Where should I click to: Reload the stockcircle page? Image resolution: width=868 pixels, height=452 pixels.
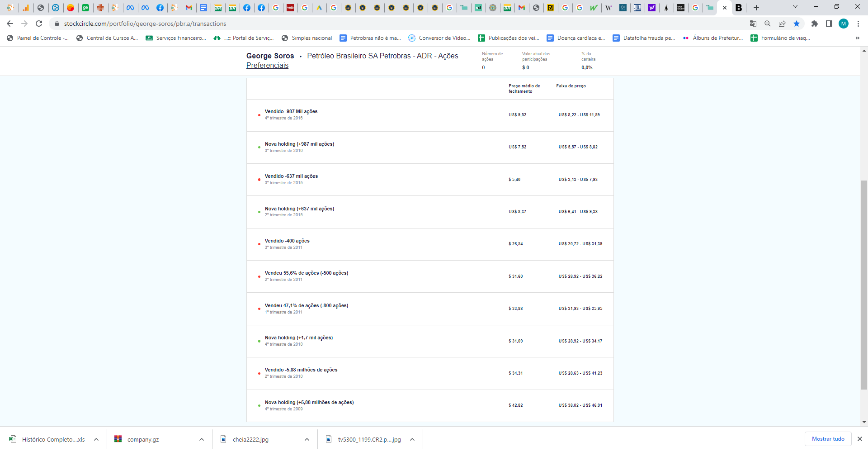tap(39, 24)
